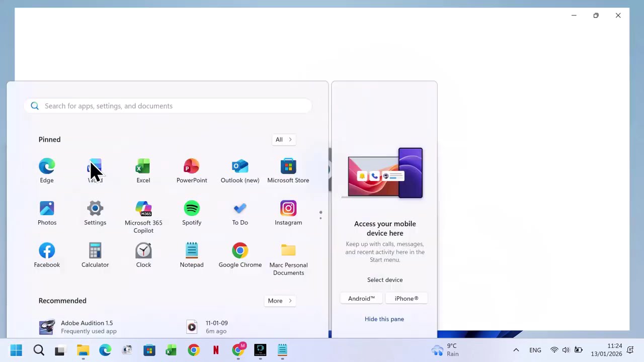This screenshot has width=644, height=362.
Task: Expand More recommended items
Action: click(x=280, y=301)
